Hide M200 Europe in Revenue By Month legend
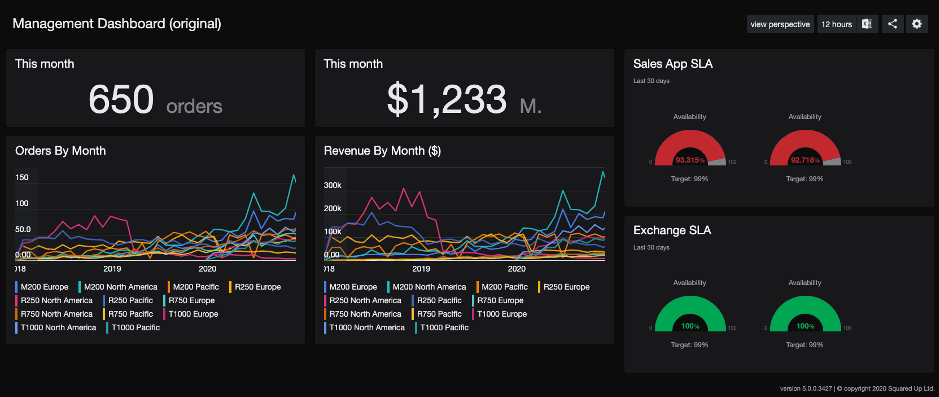Viewport: 939px width, 397px height. point(351,287)
